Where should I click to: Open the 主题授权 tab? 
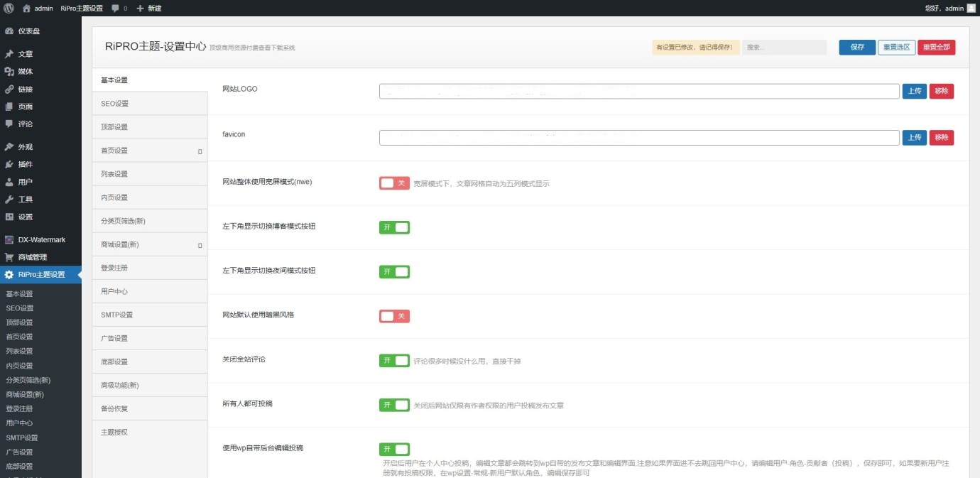[150, 432]
